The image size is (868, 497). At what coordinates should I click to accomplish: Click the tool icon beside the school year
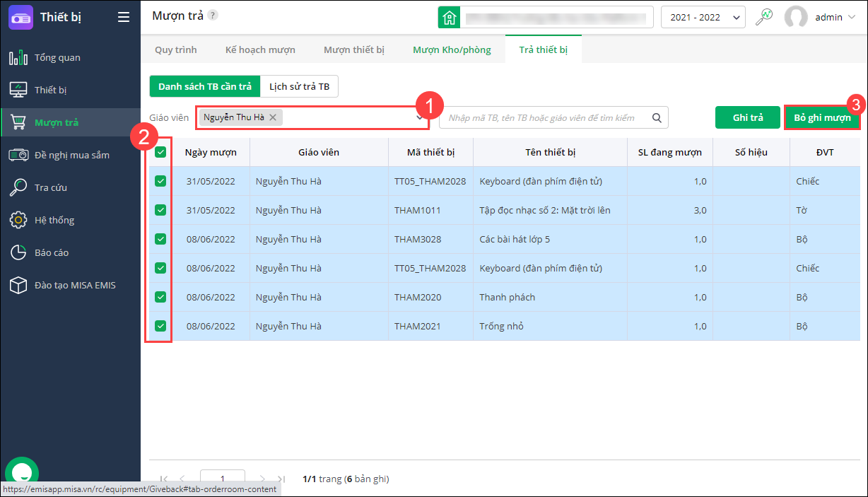click(764, 17)
